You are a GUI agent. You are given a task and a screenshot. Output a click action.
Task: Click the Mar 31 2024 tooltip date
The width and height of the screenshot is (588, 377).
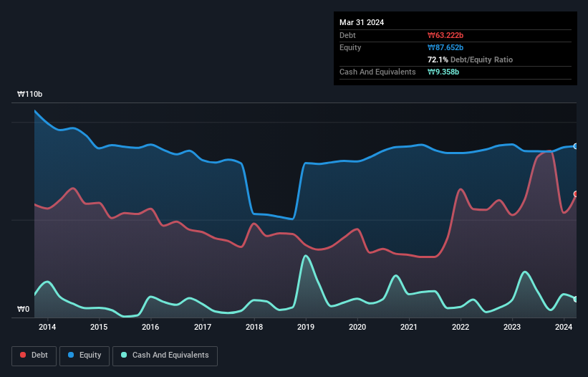coord(362,22)
